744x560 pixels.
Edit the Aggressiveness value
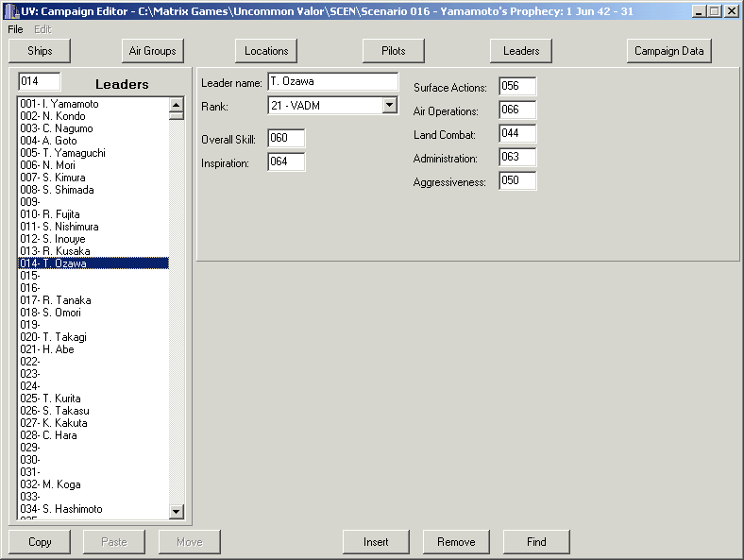[x=517, y=180]
